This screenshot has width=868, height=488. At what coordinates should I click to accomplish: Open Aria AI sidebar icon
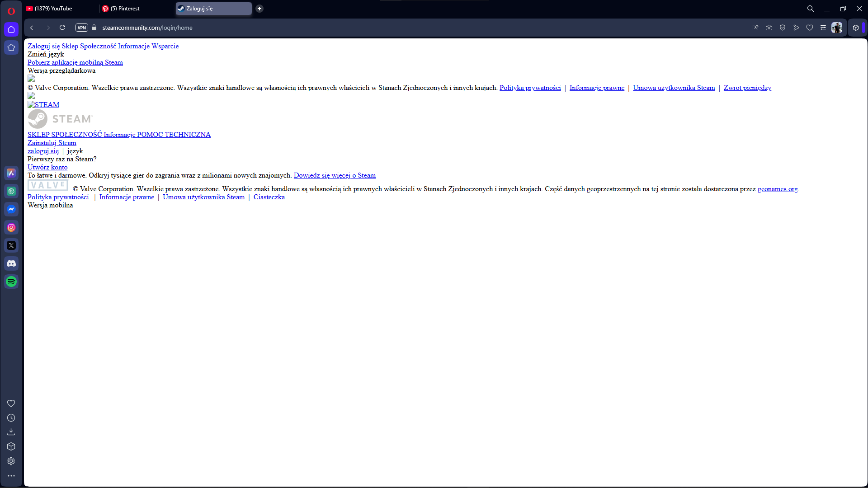11,173
